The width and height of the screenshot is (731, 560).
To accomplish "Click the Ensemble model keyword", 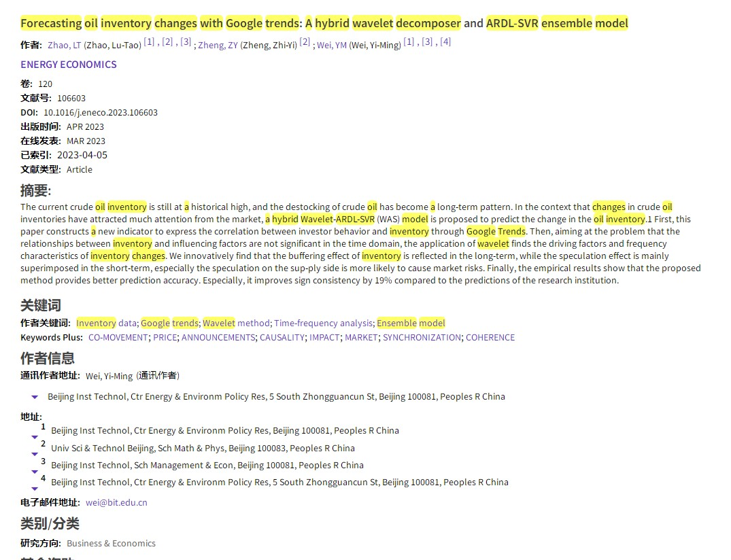I will coord(411,323).
